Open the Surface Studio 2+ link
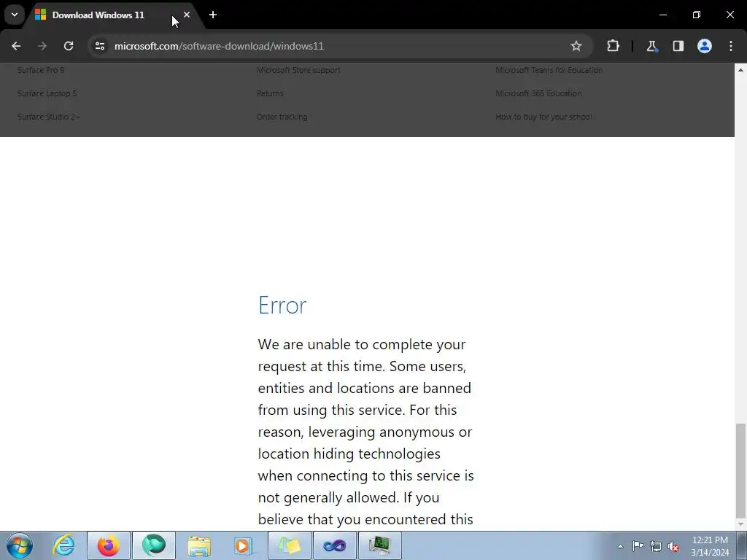This screenshot has width=747, height=560. tap(49, 117)
